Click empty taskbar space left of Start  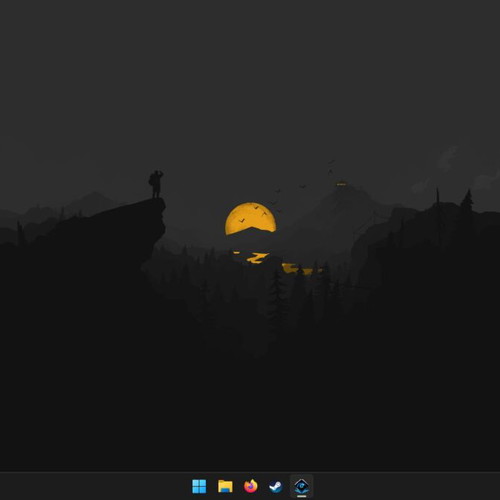click(93, 486)
